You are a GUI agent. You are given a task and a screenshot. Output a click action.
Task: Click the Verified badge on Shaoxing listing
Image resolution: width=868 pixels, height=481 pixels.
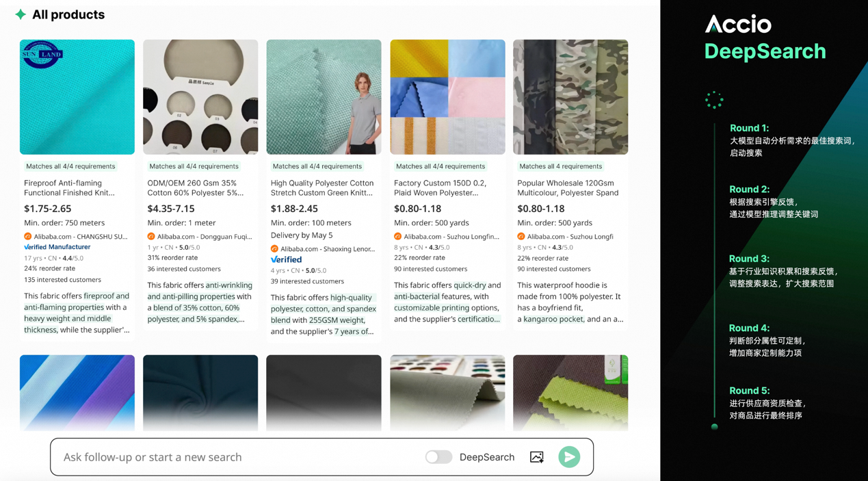pyautogui.click(x=286, y=260)
